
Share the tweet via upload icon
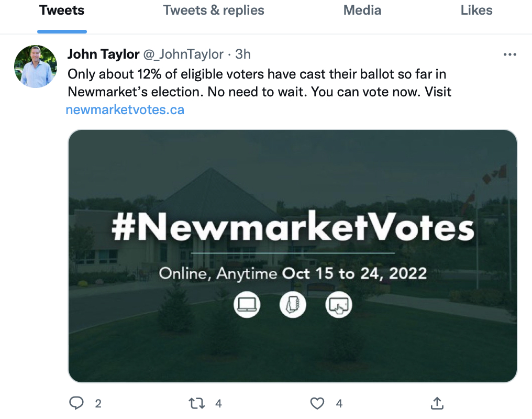coord(437,403)
